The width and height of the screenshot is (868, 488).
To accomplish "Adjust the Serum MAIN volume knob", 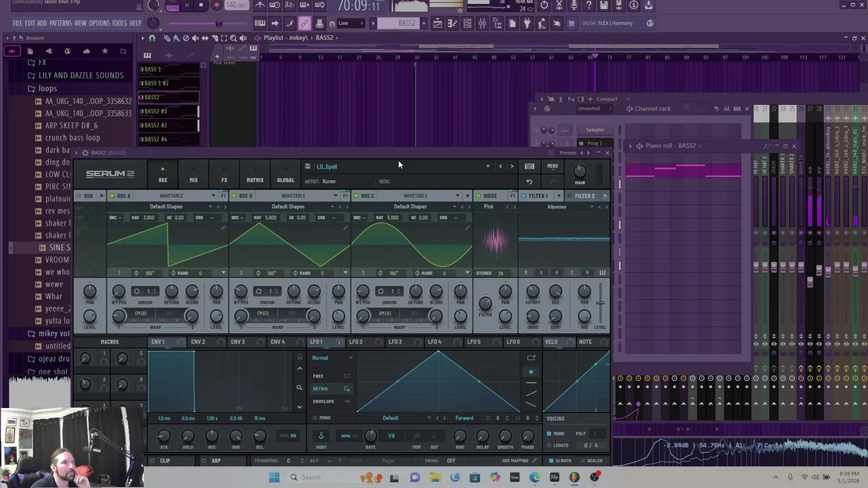I will (580, 171).
